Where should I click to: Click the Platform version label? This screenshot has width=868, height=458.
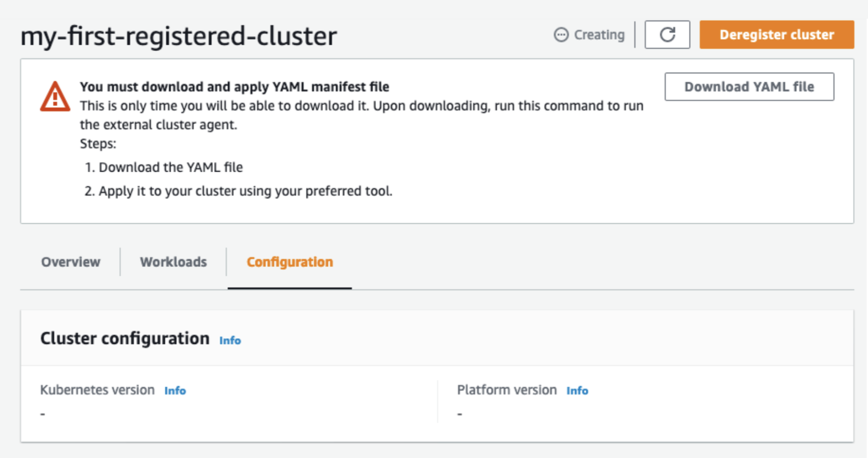(507, 390)
